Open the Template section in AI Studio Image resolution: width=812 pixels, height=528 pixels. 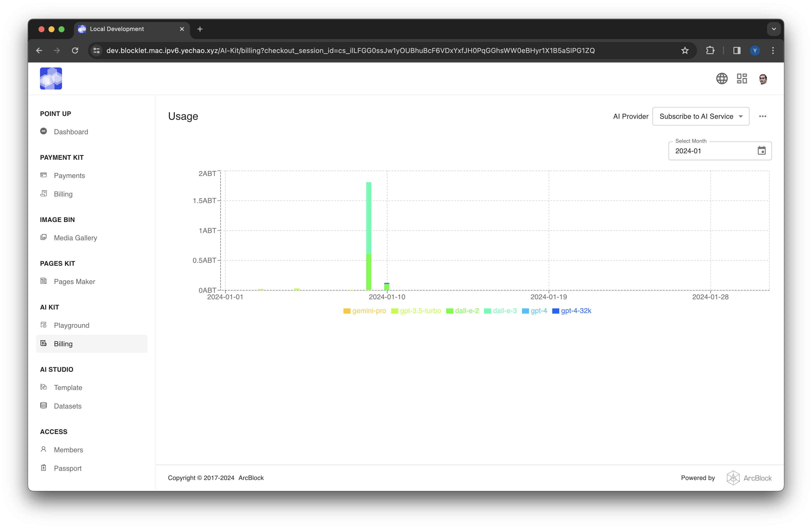click(x=68, y=387)
